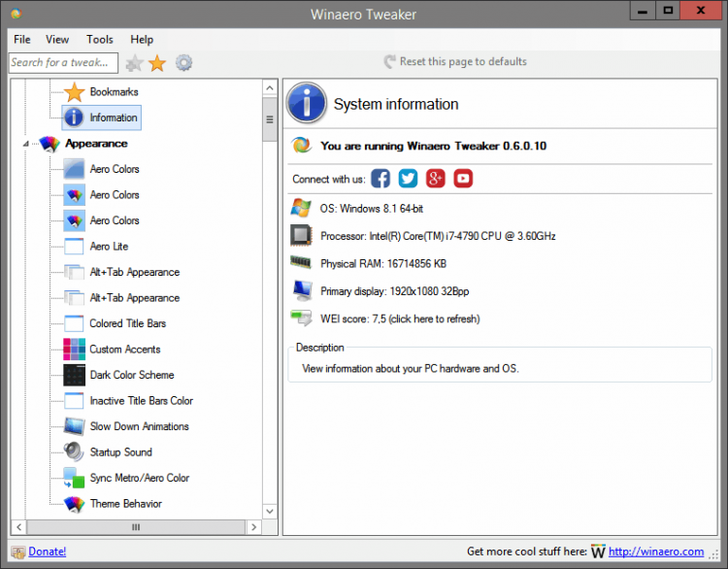
Task: Click the tree's scroll right arrow
Action: [x=253, y=527]
